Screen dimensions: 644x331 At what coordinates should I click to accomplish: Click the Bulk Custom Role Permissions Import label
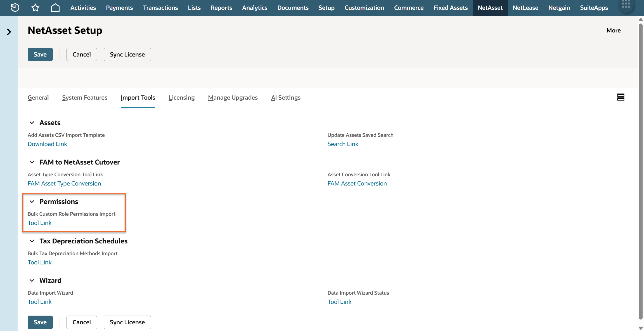point(71,214)
